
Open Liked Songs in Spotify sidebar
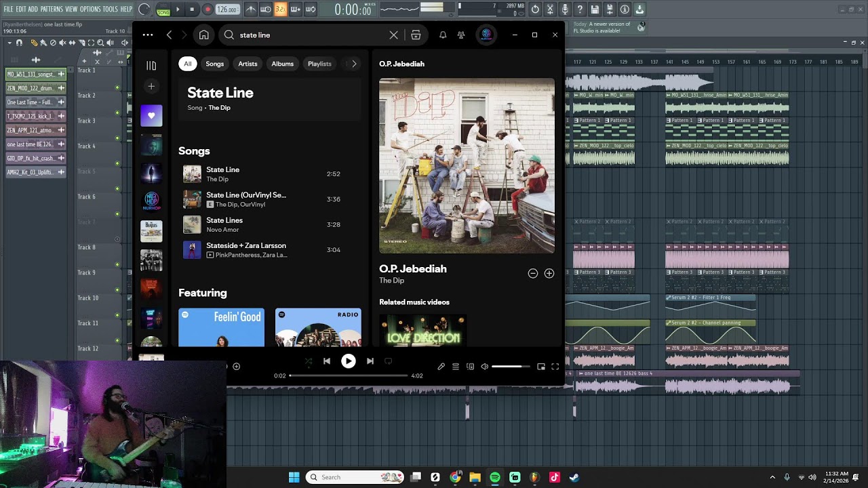pos(151,116)
